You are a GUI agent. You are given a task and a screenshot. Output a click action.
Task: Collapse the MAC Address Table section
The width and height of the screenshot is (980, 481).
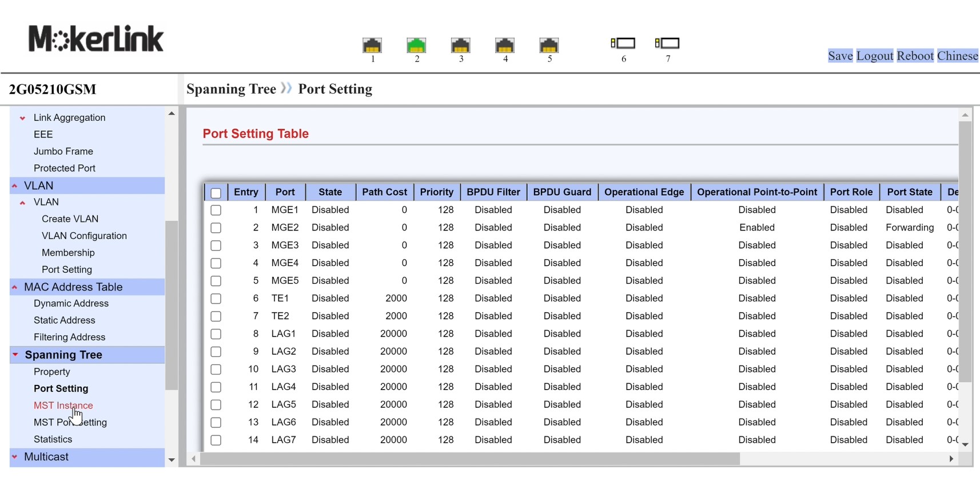[x=15, y=287]
